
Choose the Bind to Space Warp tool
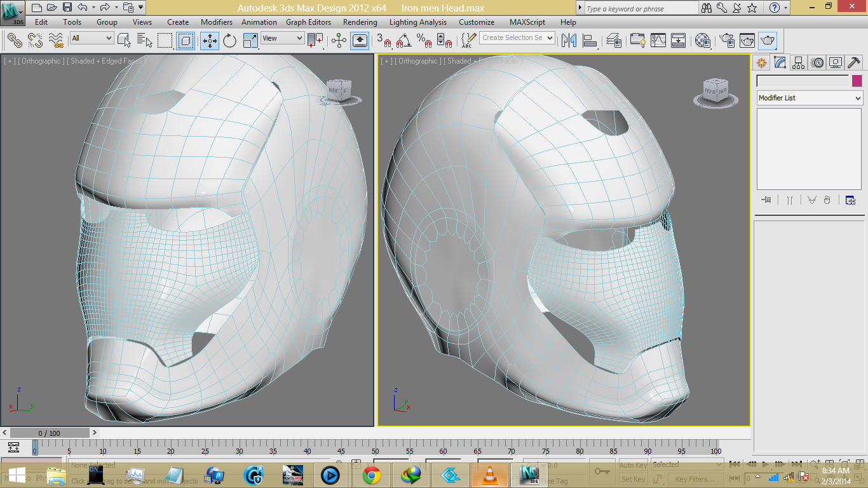click(56, 41)
